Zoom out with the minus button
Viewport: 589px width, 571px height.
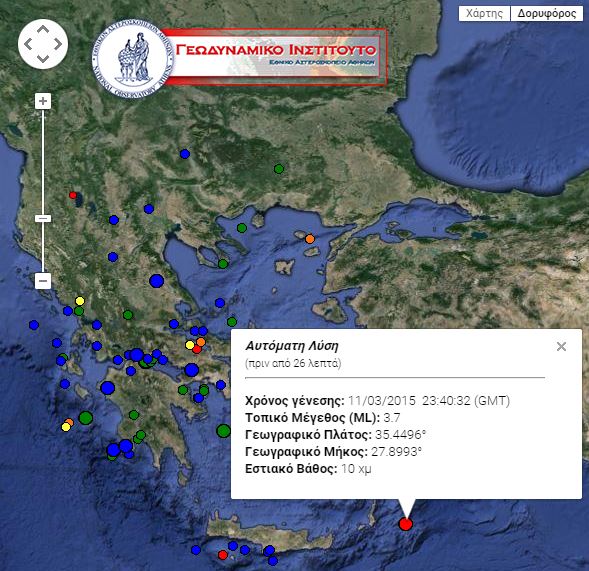[43, 281]
